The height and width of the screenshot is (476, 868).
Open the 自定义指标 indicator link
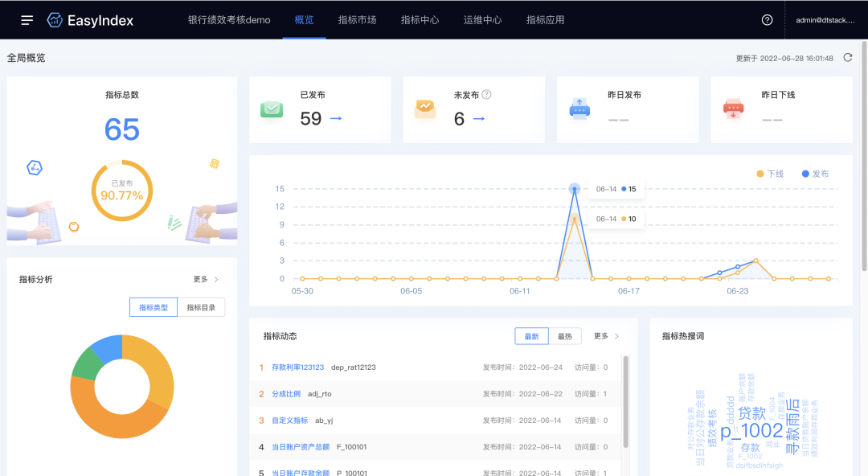[x=289, y=421]
